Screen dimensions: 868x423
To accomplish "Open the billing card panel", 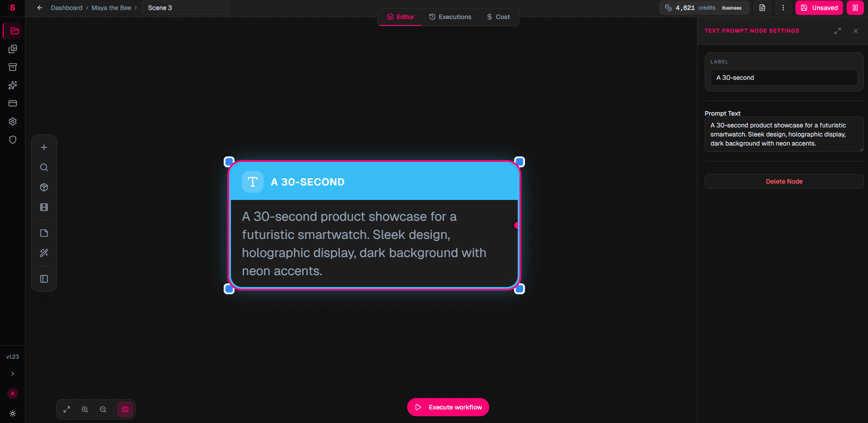I will [12, 103].
